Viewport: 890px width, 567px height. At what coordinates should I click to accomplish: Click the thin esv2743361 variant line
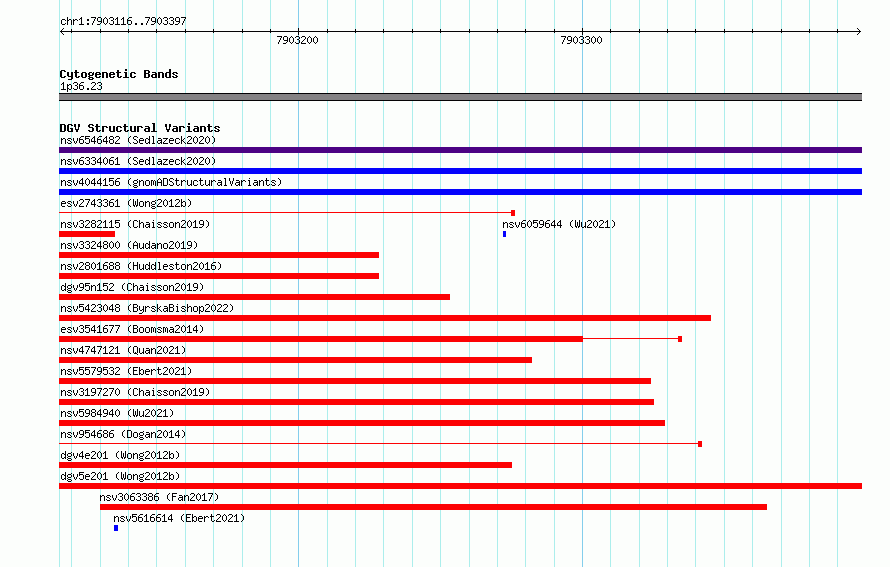pyautogui.click(x=287, y=213)
